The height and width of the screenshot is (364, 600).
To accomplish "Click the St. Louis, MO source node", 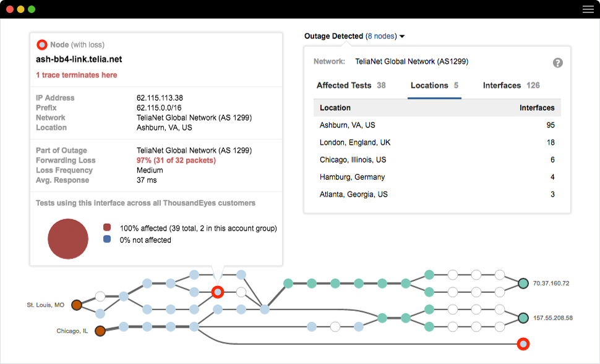I will pyautogui.click(x=75, y=304).
